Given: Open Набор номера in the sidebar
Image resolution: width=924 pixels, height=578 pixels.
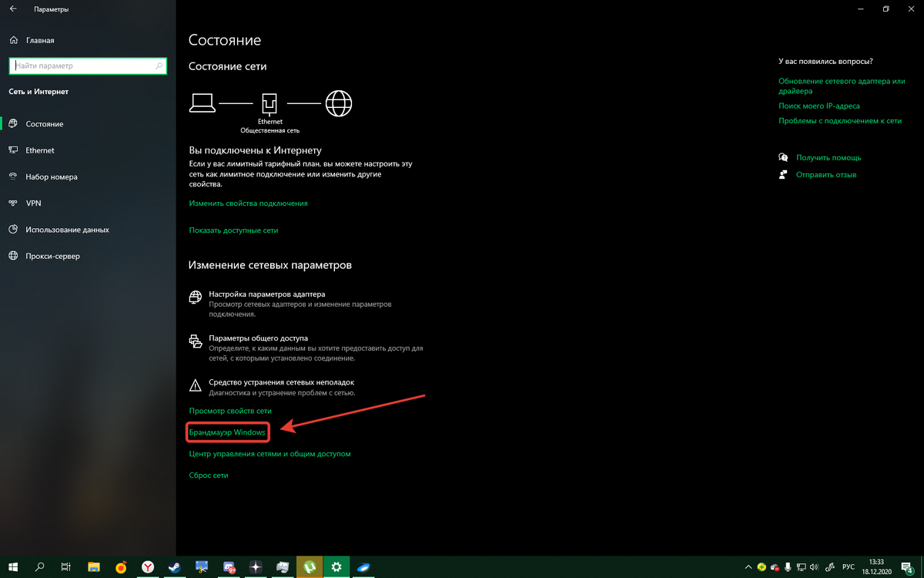Looking at the screenshot, I should (x=52, y=176).
